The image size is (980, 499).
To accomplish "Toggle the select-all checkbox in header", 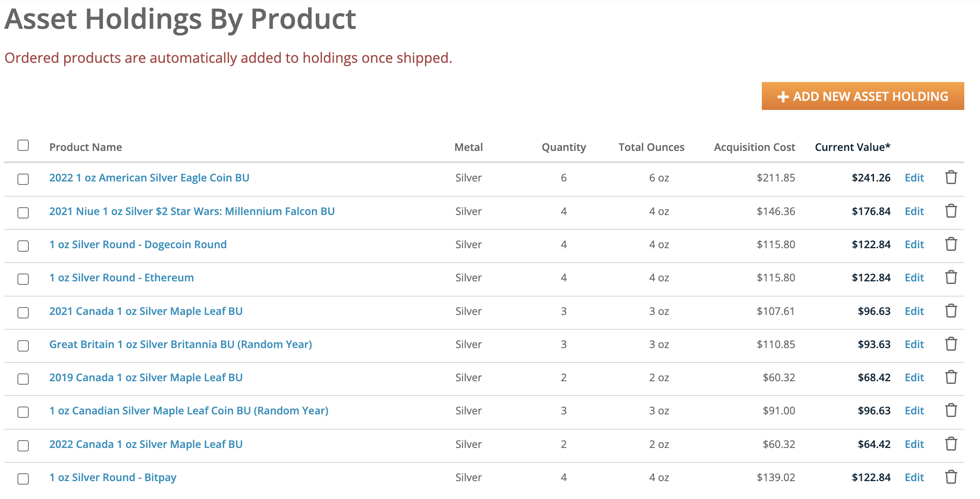I will point(23,145).
